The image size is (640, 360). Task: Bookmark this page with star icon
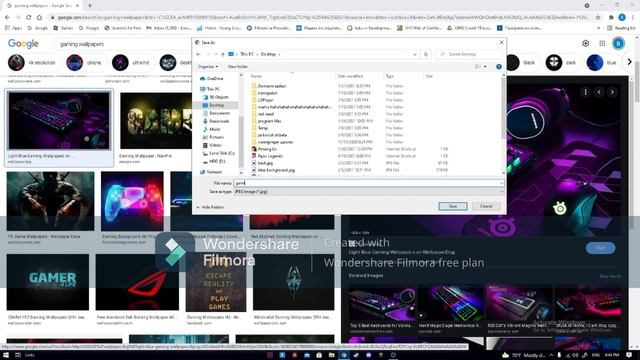pos(598,18)
